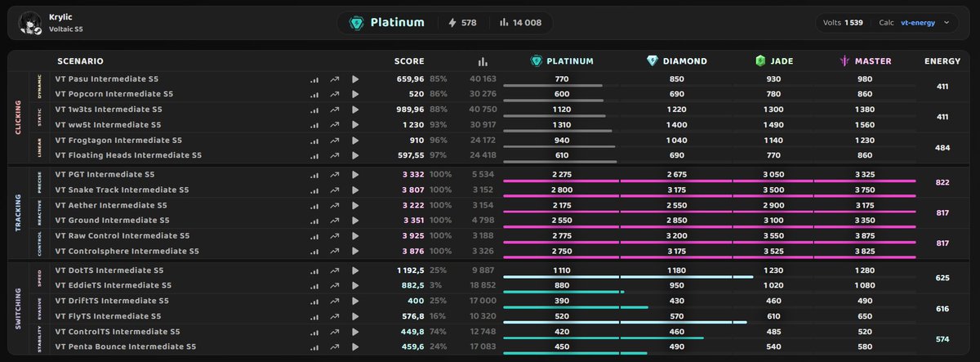Open the trend graph for VT Ground Intermediate S5
Screen dimensions: 980x362
335,220
